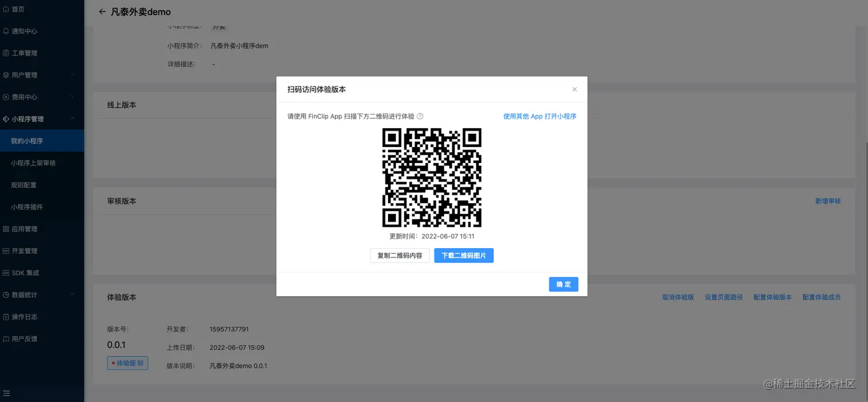Click the home icon beside 首页

[6, 9]
